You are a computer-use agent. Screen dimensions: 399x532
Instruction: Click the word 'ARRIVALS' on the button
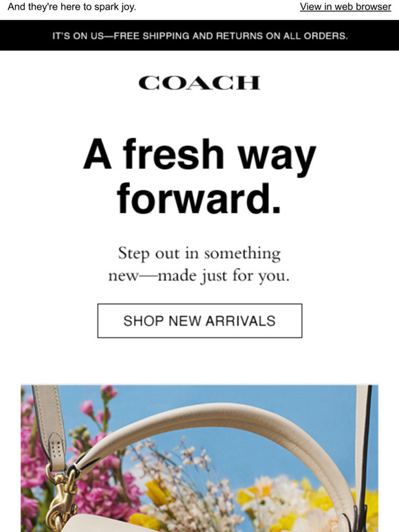[240, 321]
